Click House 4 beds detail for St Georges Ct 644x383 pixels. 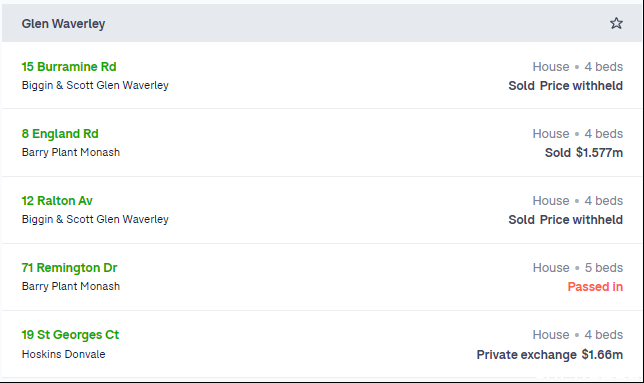tap(578, 335)
